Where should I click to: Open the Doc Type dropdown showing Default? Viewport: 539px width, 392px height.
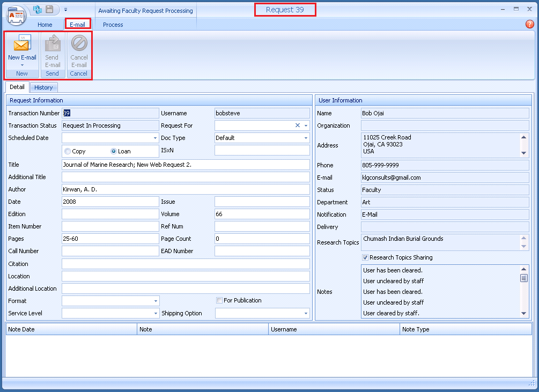tap(306, 138)
